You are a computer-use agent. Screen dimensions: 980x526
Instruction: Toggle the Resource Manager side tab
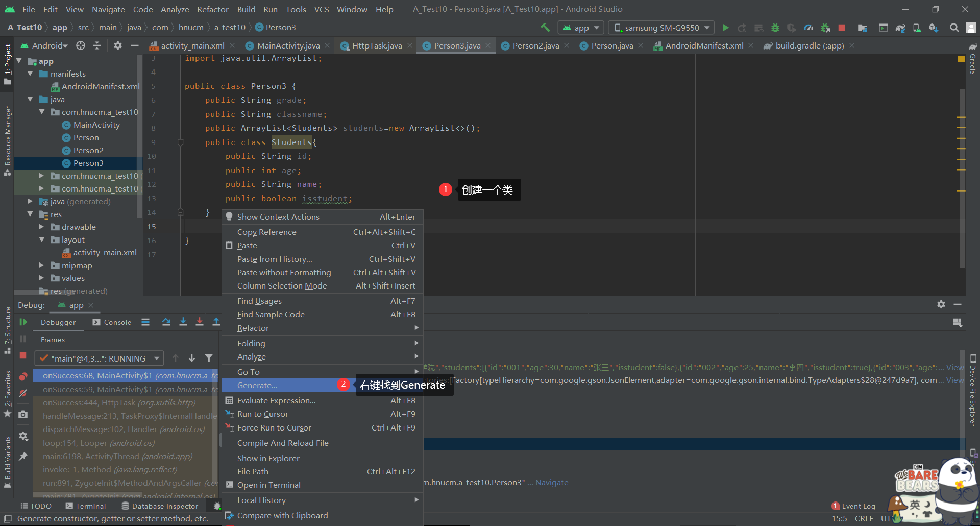point(8,140)
